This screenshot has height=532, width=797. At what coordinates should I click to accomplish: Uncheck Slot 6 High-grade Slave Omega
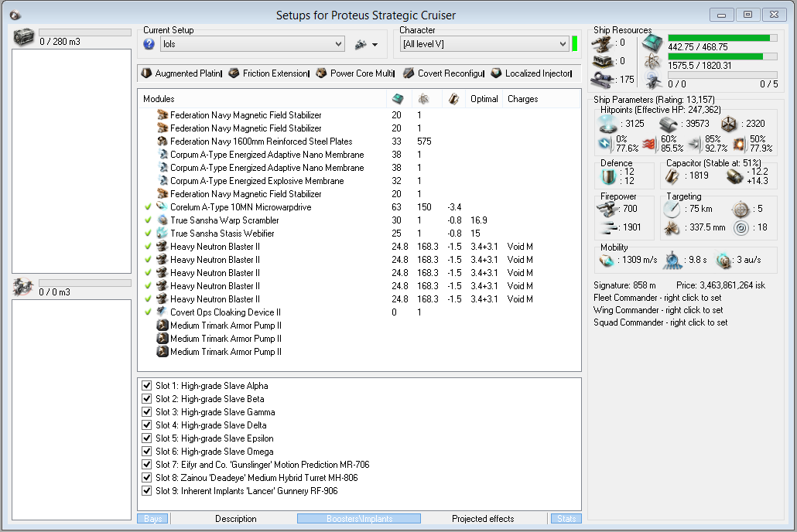[x=147, y=452]
